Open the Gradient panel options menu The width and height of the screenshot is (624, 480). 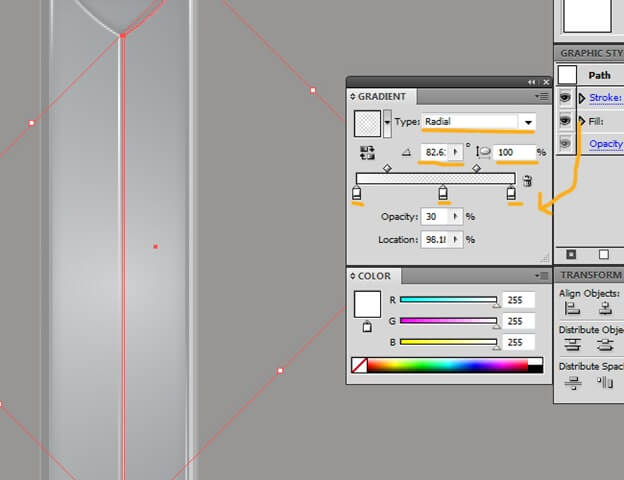[x=542, y=97]
